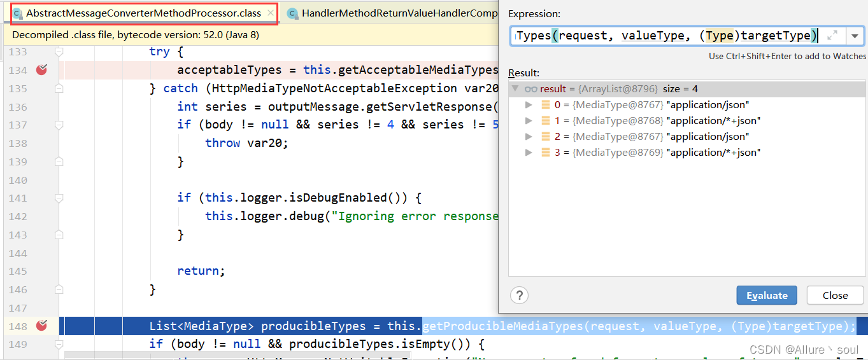Fold the if block at line 137
The width and height of the screenshot is (868, 360).
(59, 125)
